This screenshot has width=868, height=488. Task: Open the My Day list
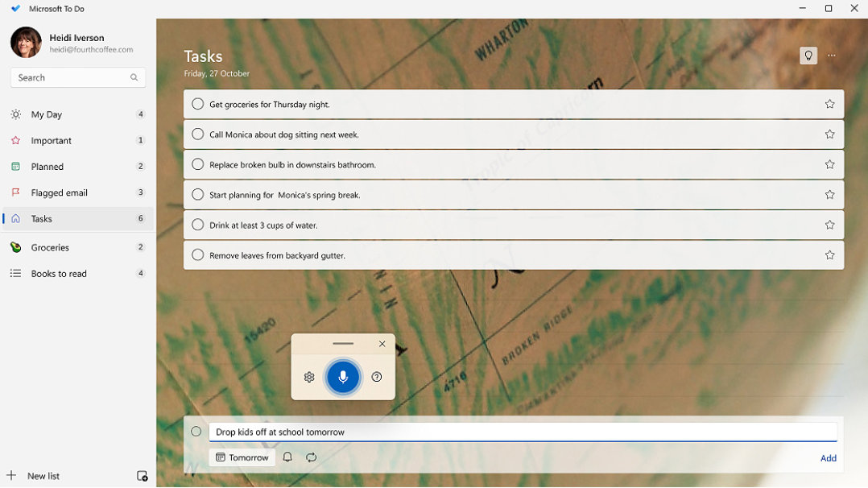47,114
